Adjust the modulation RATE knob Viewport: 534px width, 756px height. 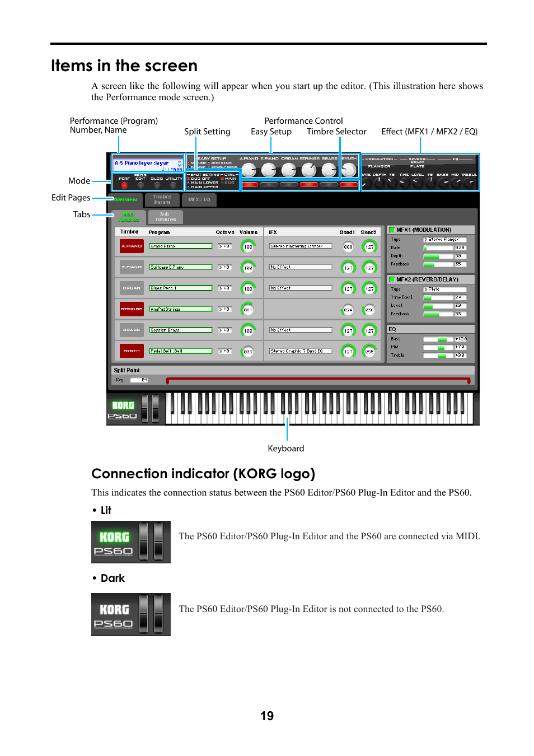[367, 183]
